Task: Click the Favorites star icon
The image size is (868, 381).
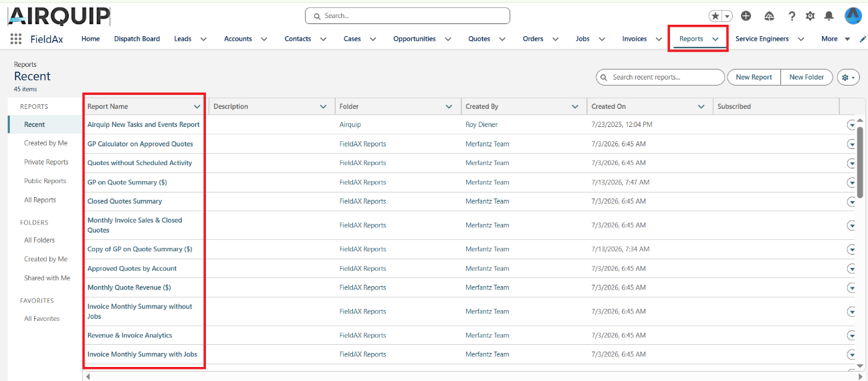Action: 716,16
